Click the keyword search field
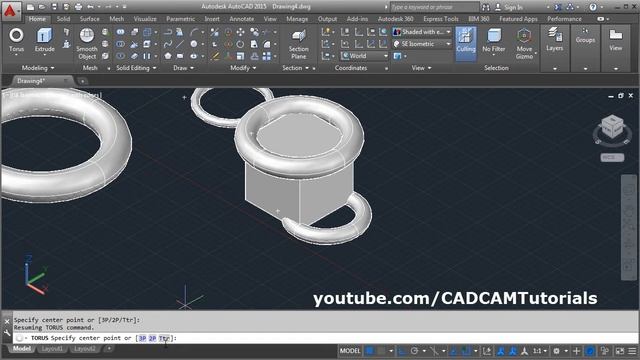The width and height of the screenshot is (640, 360). coord(434,7)
